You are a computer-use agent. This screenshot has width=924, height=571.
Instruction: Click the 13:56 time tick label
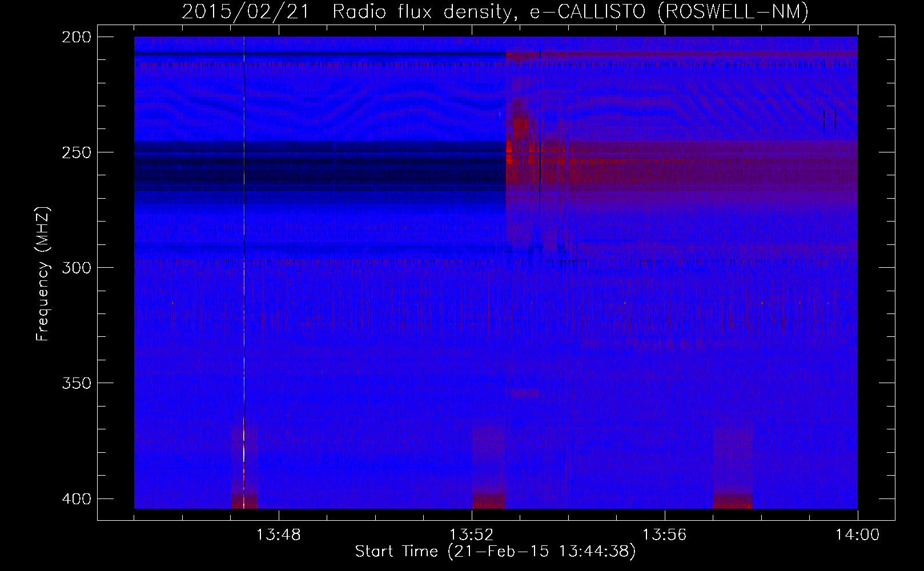pos(664,535)
